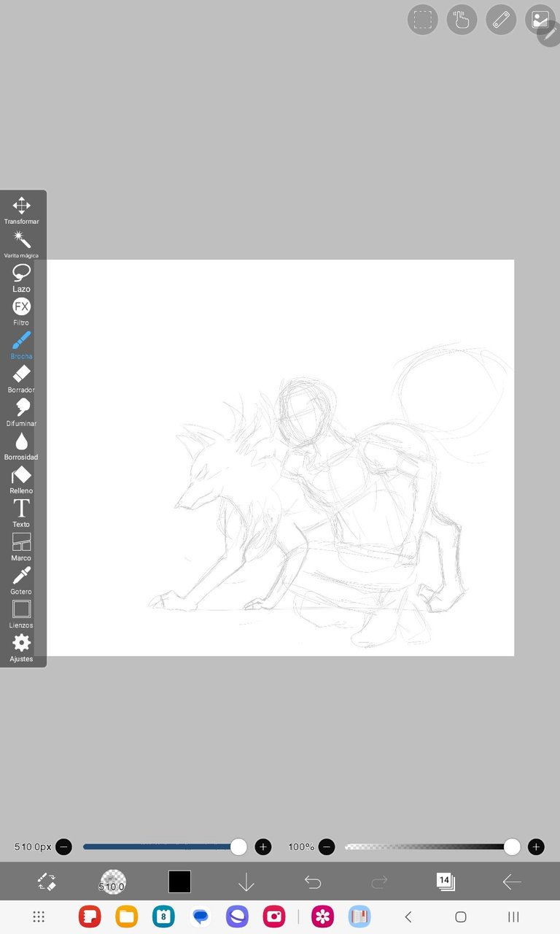Open the black color swatch

click(x=179, y=881)
